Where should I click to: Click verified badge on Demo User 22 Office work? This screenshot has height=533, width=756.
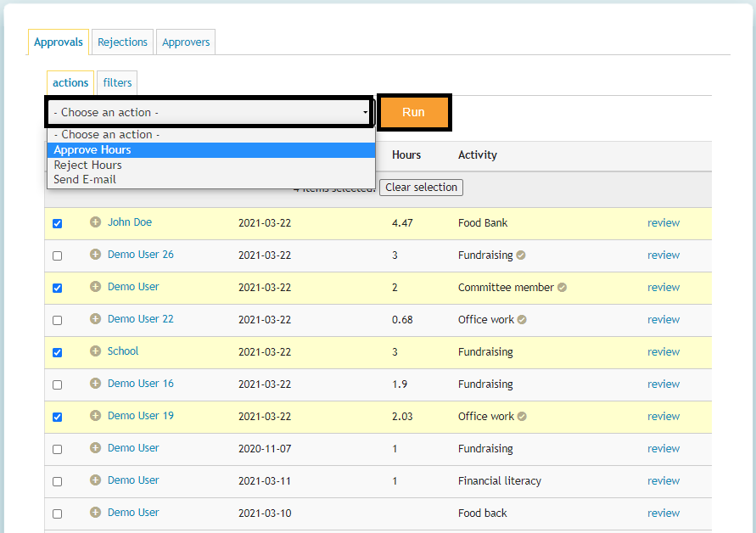point(522,320)
